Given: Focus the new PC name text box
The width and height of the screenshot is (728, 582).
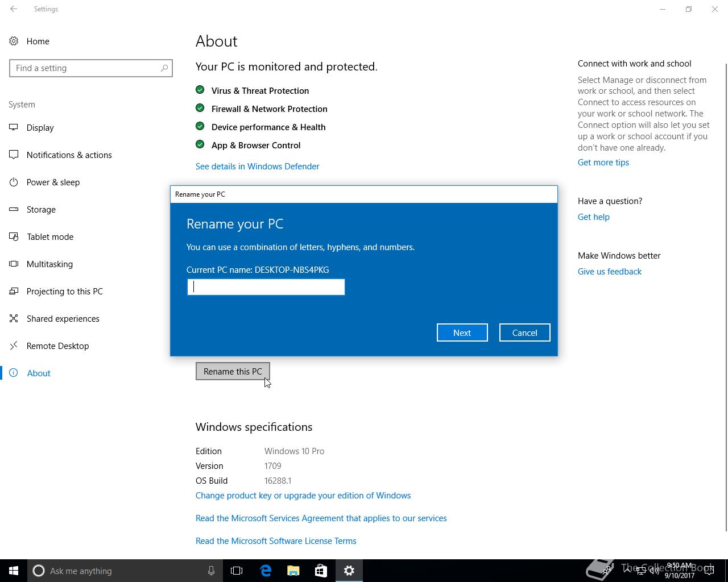Looking at the screenshot, I should [266, 287].
